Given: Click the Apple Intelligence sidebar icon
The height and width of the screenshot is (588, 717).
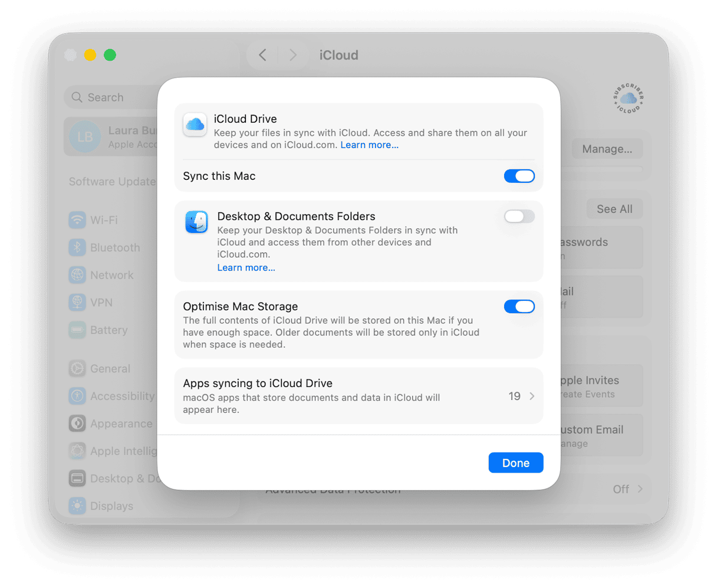Looking at the screenshot, I should click(77, 451).
